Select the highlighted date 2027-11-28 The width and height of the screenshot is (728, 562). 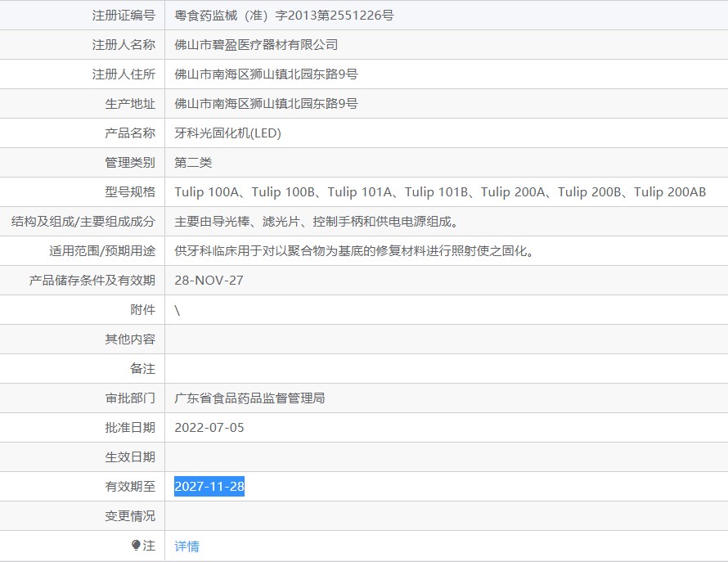(x=209, y=486)
